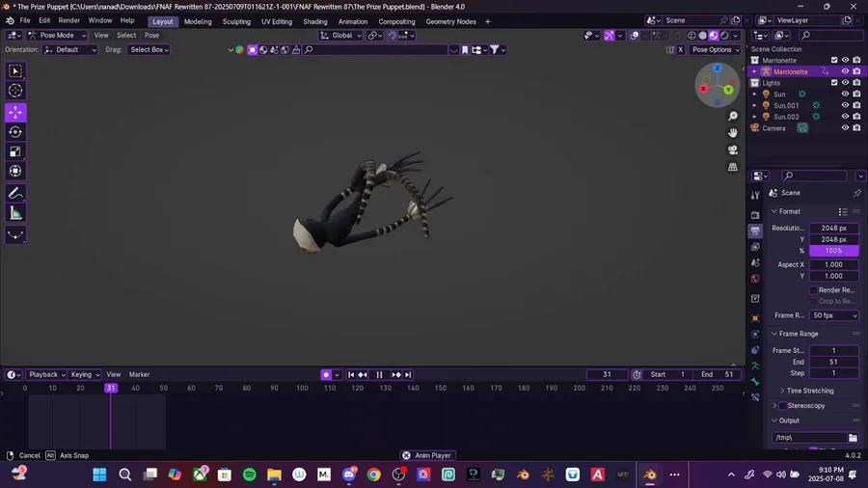This screenshot has height=488, width=868.
Task: Open the Pose menu in viewport header
Action: [151, 36]
